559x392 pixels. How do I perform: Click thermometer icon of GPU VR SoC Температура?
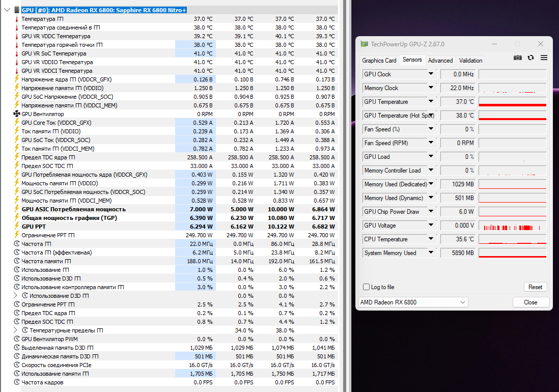tap(16, 53)
